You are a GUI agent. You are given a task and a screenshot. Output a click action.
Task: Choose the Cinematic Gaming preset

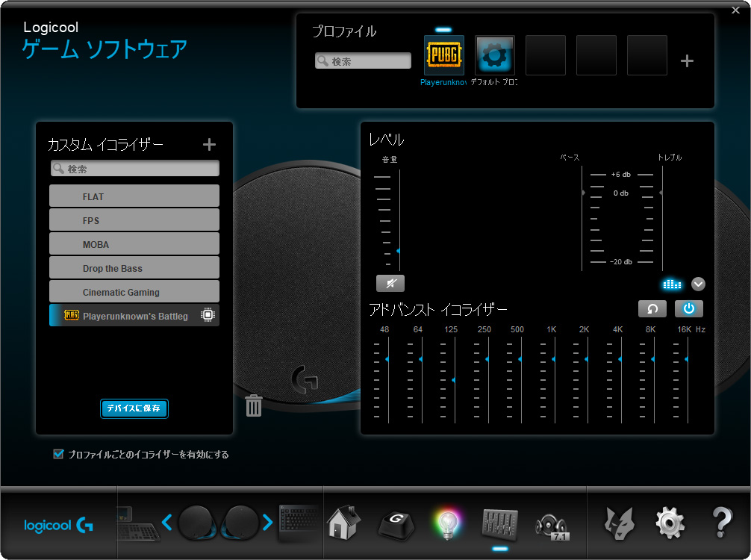click(134, 292)
